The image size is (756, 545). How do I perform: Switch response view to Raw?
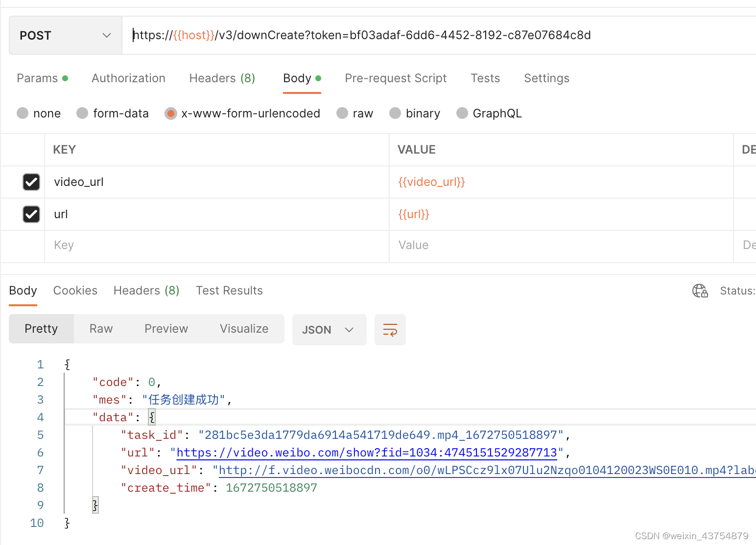pyautogui.click(x=101, y=329)
